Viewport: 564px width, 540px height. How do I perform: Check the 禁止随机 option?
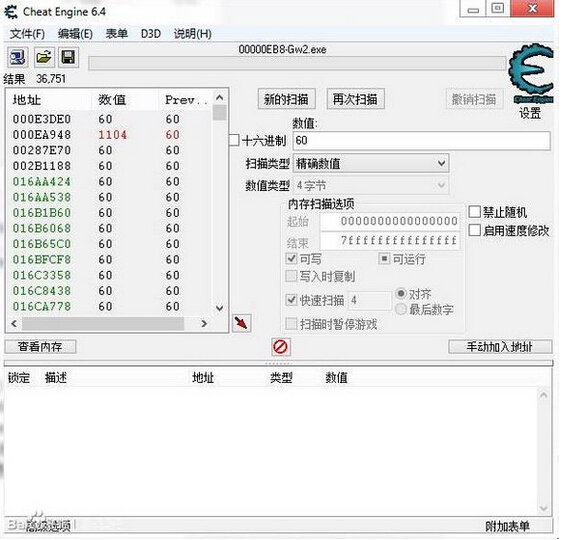[474, 212]
